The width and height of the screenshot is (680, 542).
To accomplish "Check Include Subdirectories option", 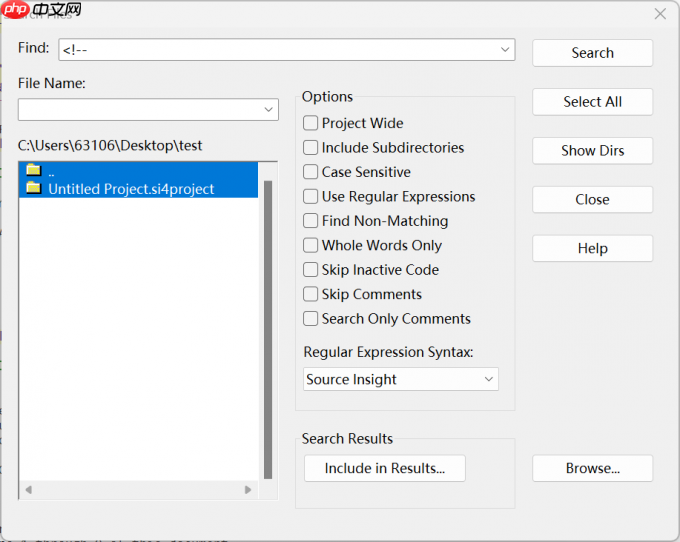I will click(311, 148).
